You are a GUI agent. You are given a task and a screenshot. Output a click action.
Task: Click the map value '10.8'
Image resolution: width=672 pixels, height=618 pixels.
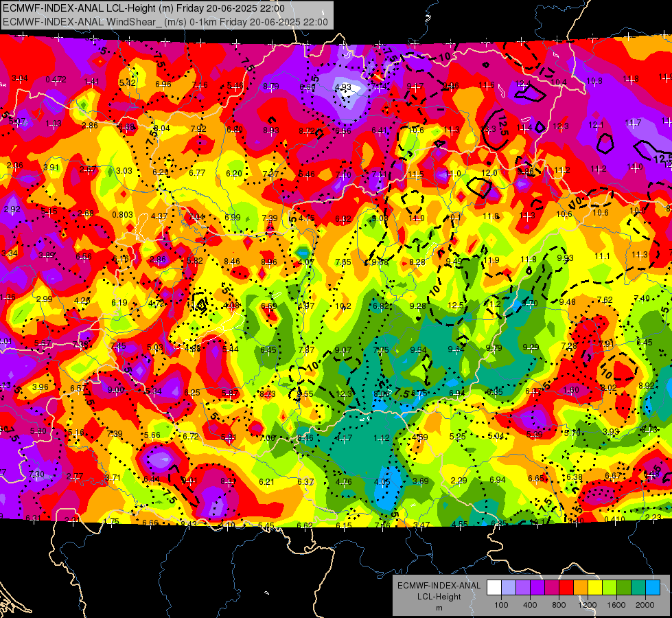point(594,80)
